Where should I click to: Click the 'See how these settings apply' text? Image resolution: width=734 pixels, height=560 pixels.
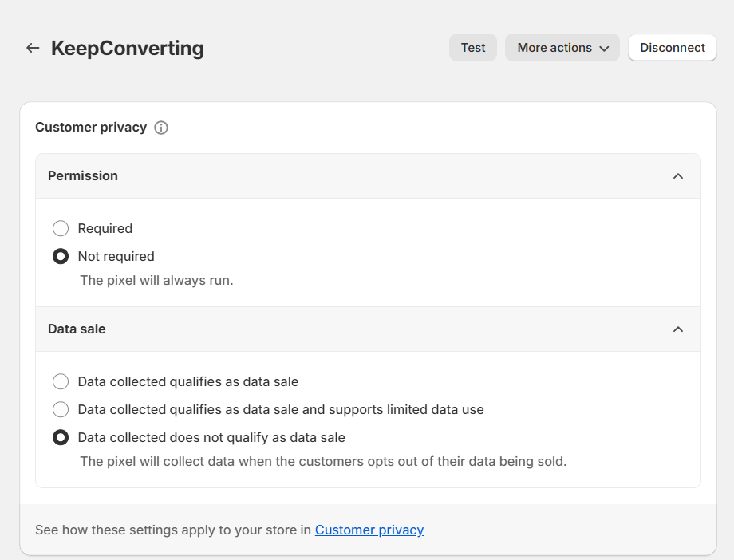pyautogui.click(x=172, y=530)
